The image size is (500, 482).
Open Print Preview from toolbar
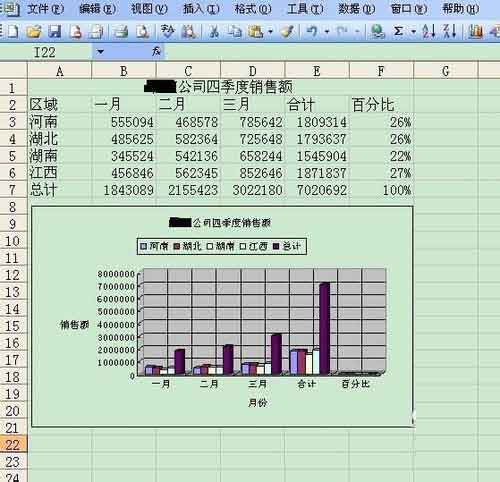[x=143, y=31]
